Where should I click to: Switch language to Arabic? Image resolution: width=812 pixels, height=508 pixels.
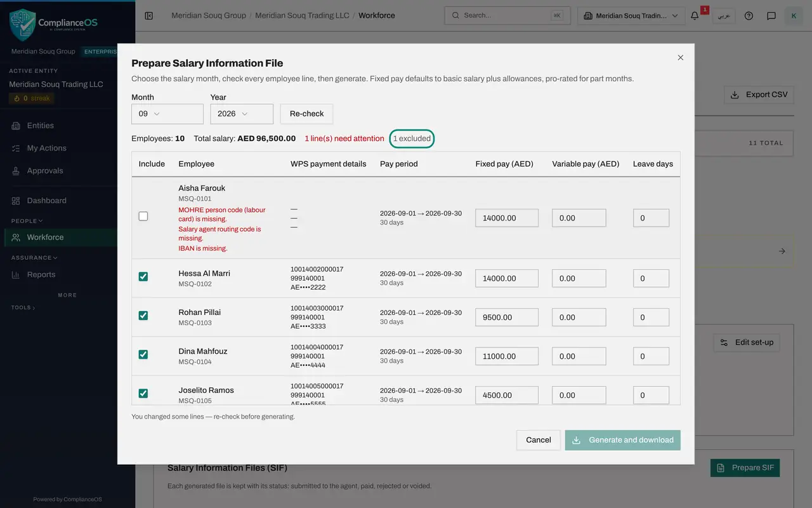coord(724,15)
